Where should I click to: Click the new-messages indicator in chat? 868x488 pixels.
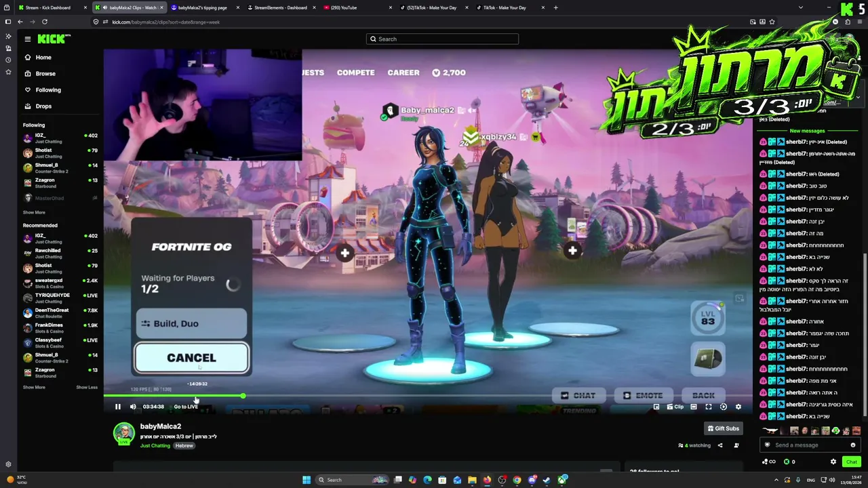pos(807,131)
